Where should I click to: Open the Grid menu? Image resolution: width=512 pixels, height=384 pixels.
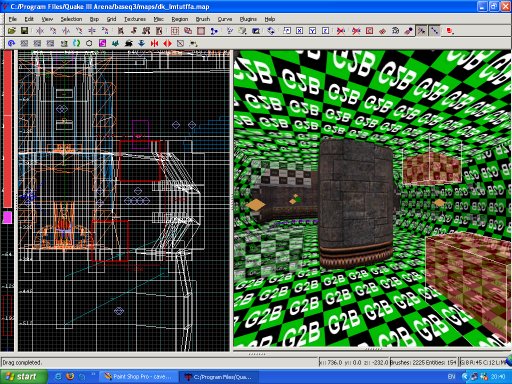point(111,19)
